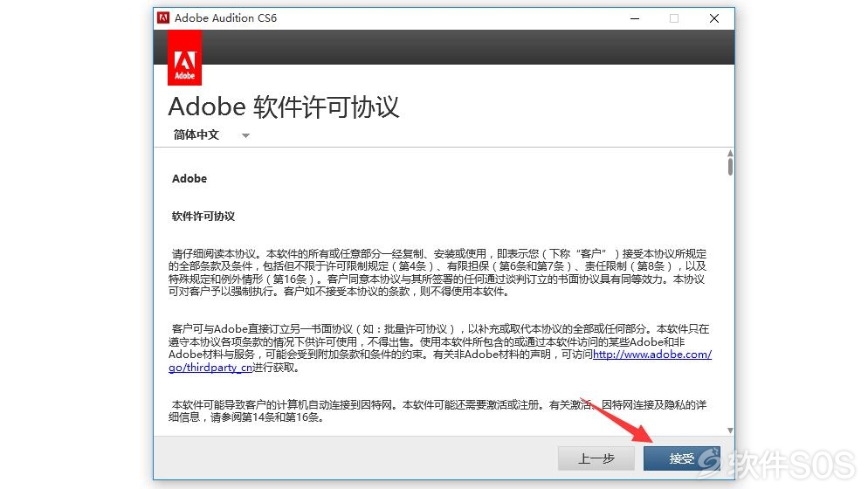Click the paragraph starting 客户可与Adobe直接订立
868x489 pixels.
pos(440,348)
